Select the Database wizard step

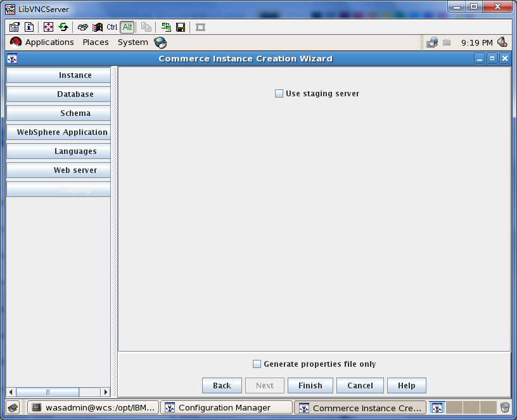(59, 94)
